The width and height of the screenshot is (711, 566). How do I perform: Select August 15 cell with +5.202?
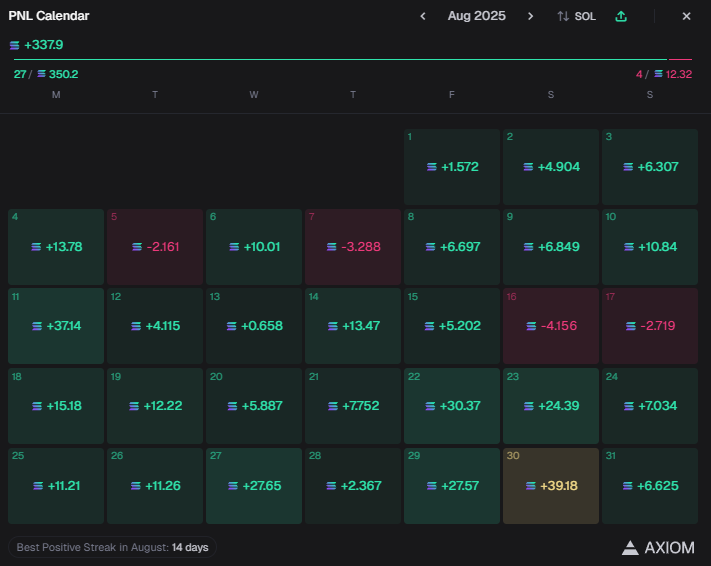[x=452, y=326]
